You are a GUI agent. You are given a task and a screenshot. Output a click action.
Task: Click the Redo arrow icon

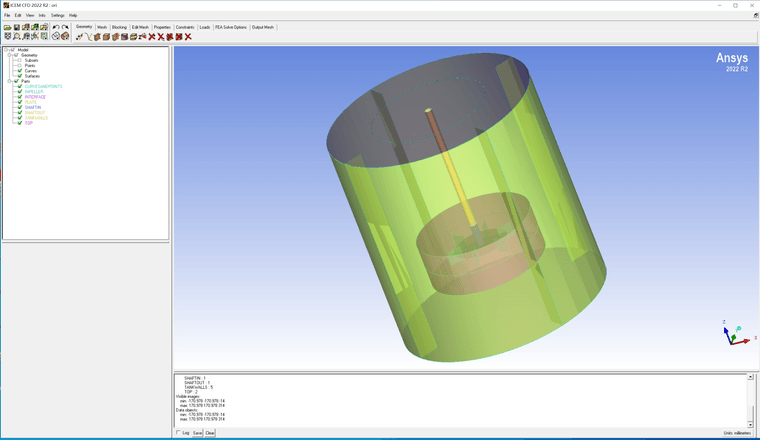(65, 27)
